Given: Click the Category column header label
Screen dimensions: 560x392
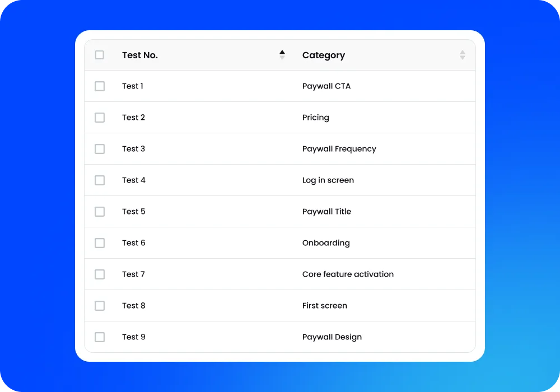Looking at the screenshot, I should click(x=324, y=55).
